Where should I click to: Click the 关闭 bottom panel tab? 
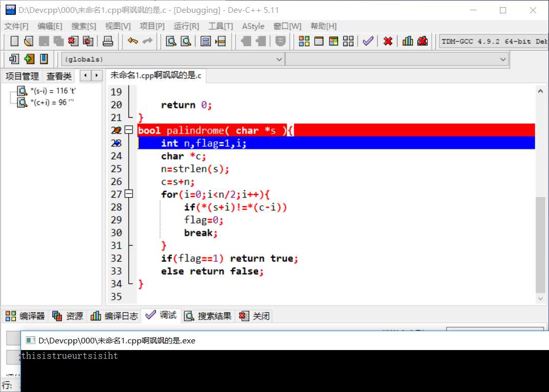254,316
